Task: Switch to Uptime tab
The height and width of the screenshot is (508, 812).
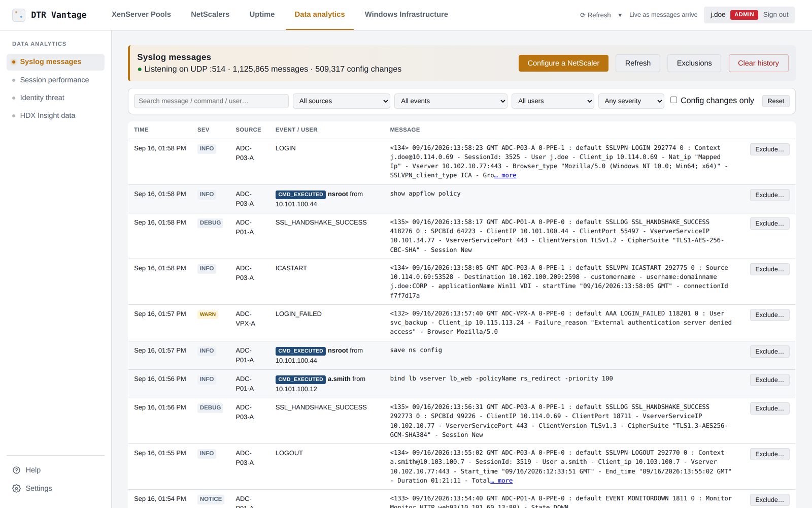Action: point(262,14)
